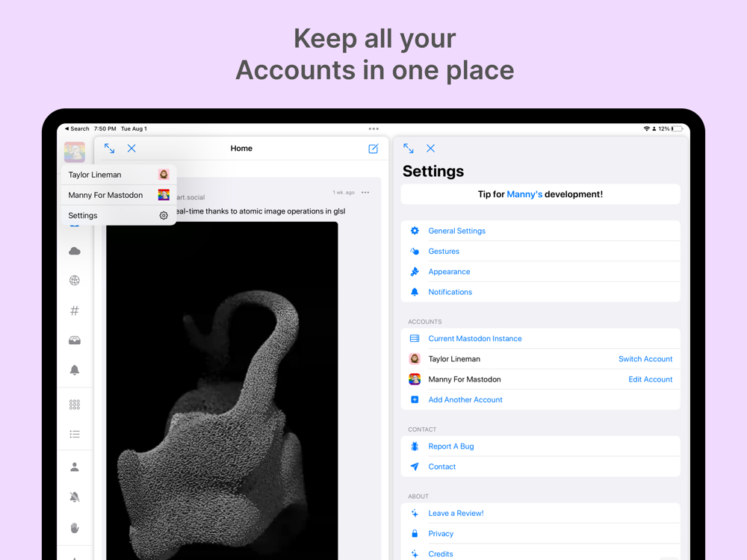Tap the paper plane Contact icon

[x=415, y=467]
